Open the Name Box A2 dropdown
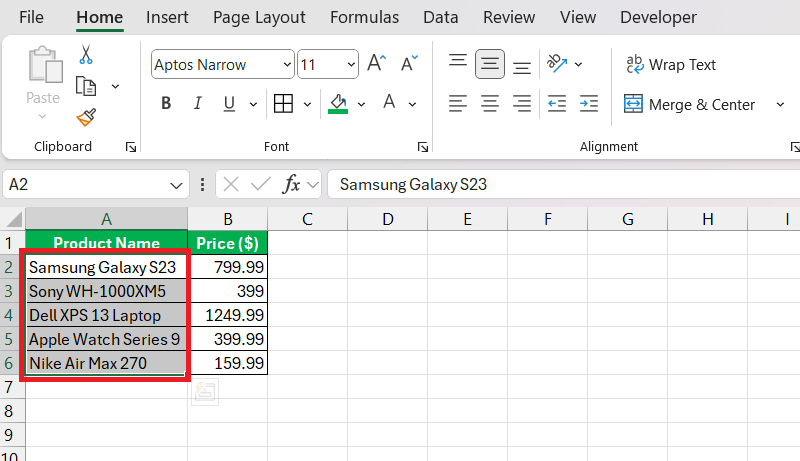The height and width of the screenshot is (461, 800). click(x=177, y=185)
